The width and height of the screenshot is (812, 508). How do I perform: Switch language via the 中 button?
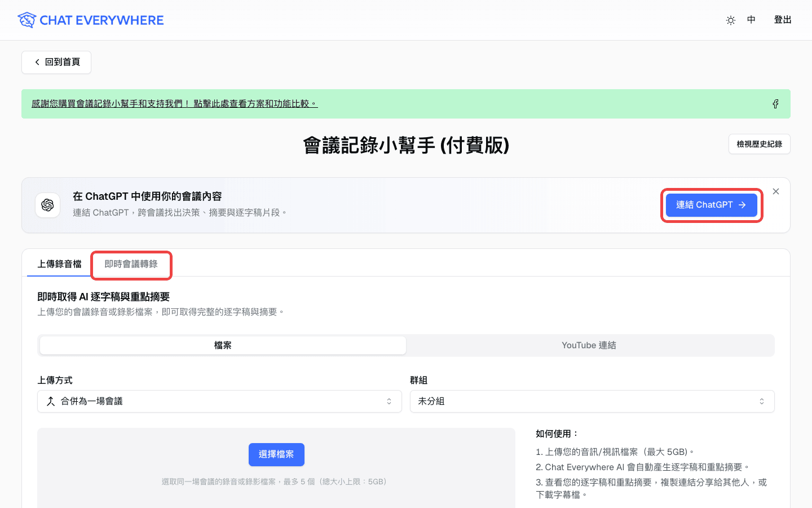[x=751, y=20]
